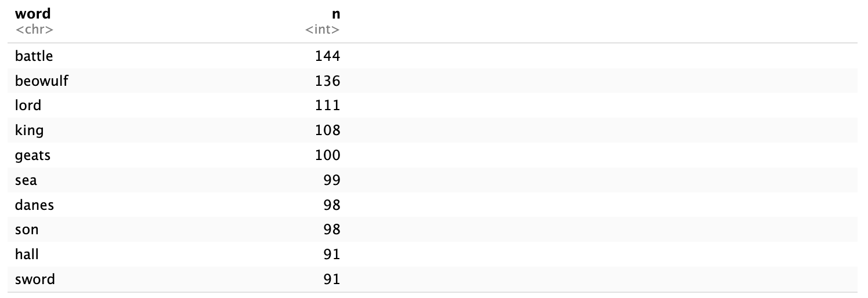Select the count cell showing 100
Viewport: 868px width, 298px height.
[327, 155]
